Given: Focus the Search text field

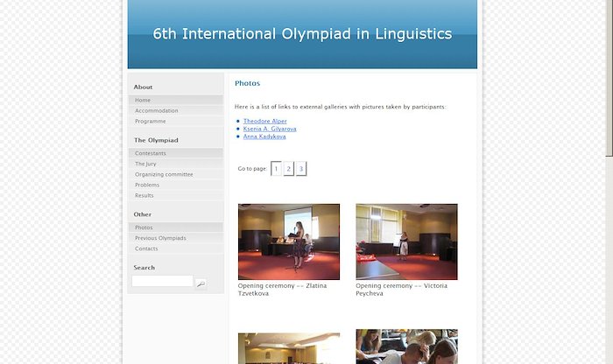Looking at the screenshot, I should tap(162, 281).
